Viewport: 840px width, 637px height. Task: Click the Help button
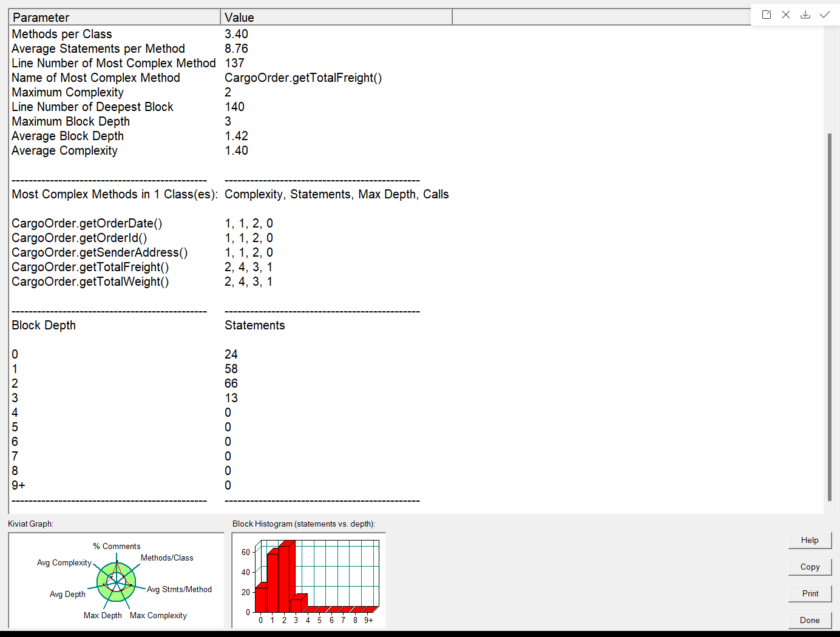point(810,540)
